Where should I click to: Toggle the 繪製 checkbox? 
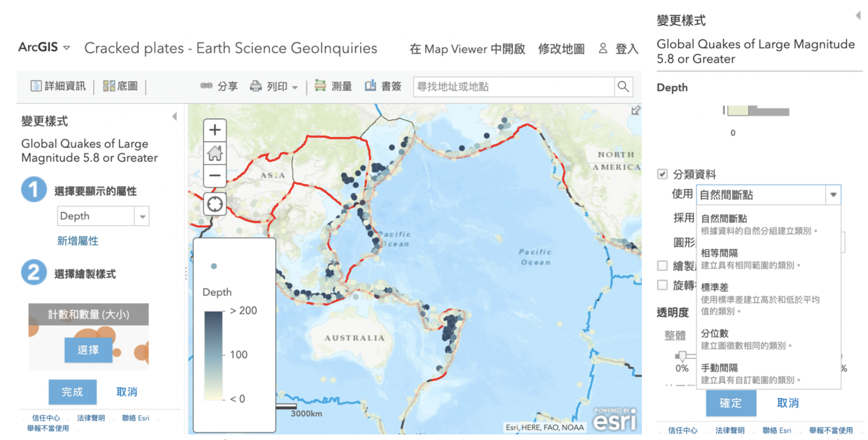click(662, 266)
